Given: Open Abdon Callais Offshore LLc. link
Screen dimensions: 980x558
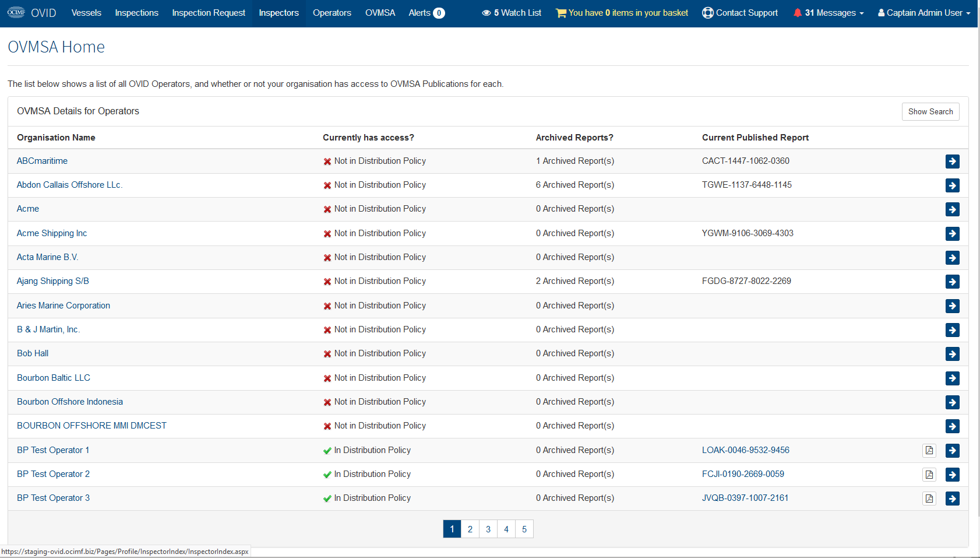Looking at the screenshot, I should [x=69, y=185].
